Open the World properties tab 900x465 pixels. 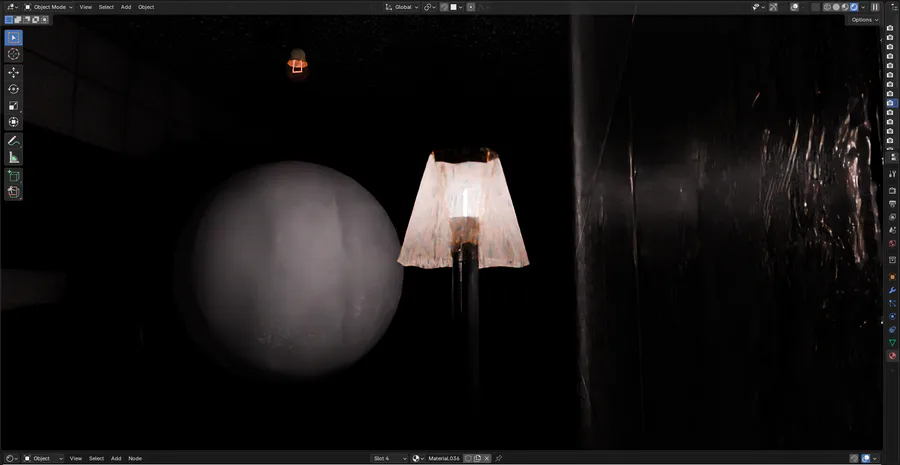pyautogui.click(x=893, y=243)
